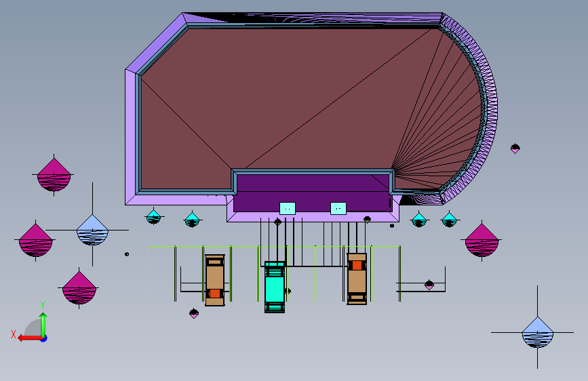Select the small pink shrub near the top right
This screenshot has width=588, height=381.
tap(515, 148)
